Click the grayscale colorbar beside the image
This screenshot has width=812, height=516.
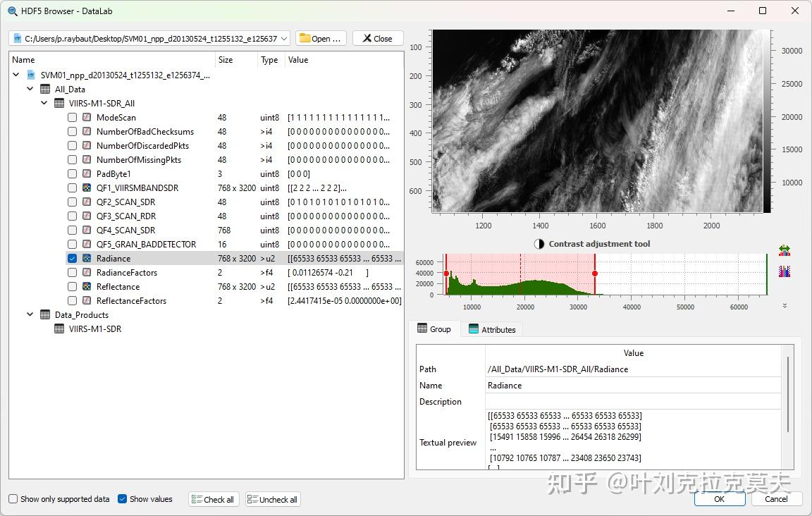[766, 121]
